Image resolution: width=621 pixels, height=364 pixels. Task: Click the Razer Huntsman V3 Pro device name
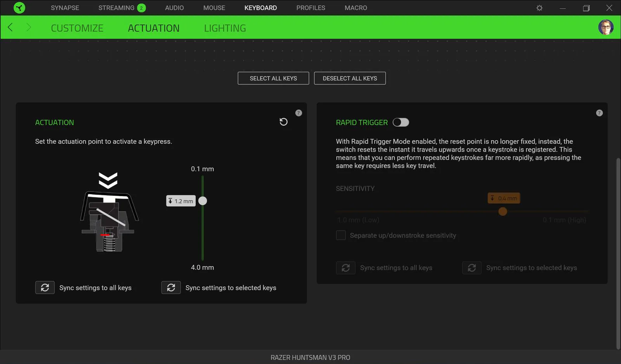[310, 357]
